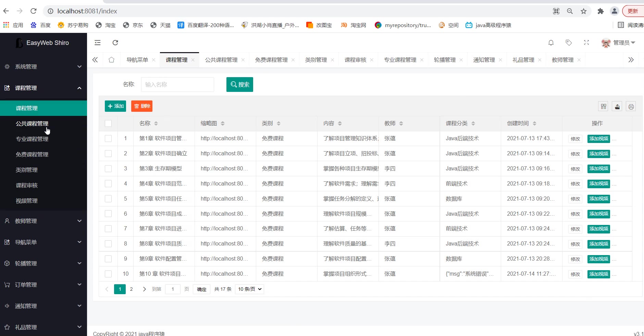644x336 pixels.
Task: Switch to the 课程审核 tab
Action: (x=355, y=60)
